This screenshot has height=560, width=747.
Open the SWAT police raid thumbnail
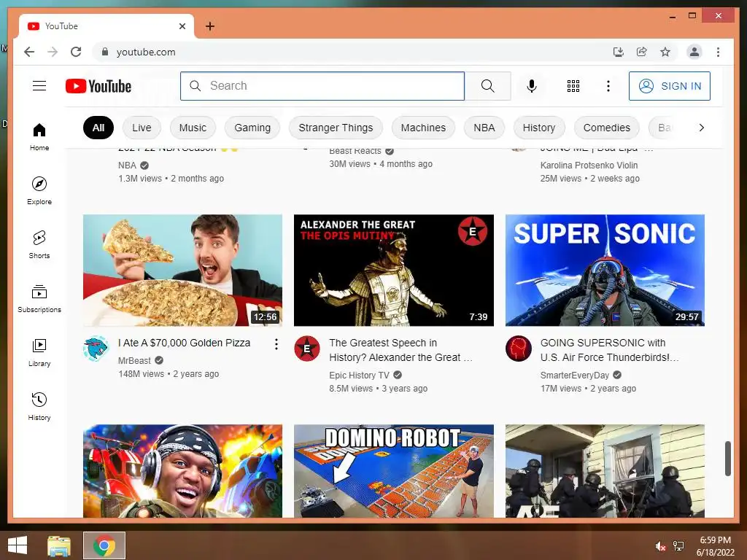point(605,471)
